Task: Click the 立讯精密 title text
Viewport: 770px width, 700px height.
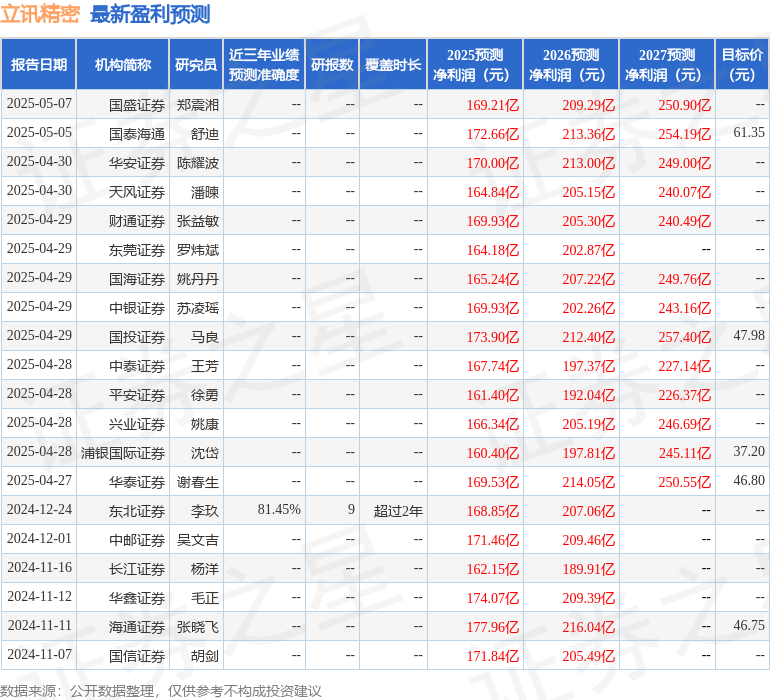Action: pos(40,14)
